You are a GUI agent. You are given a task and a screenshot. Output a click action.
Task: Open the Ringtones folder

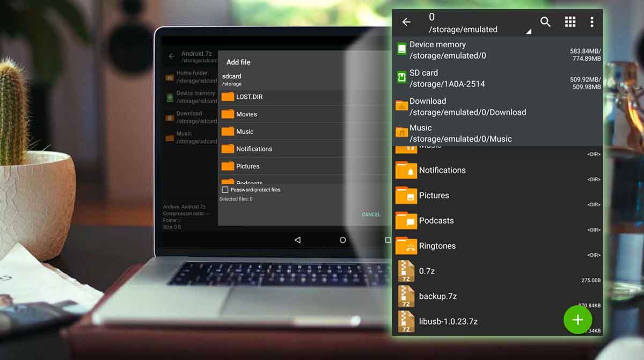tap(497, 246)
